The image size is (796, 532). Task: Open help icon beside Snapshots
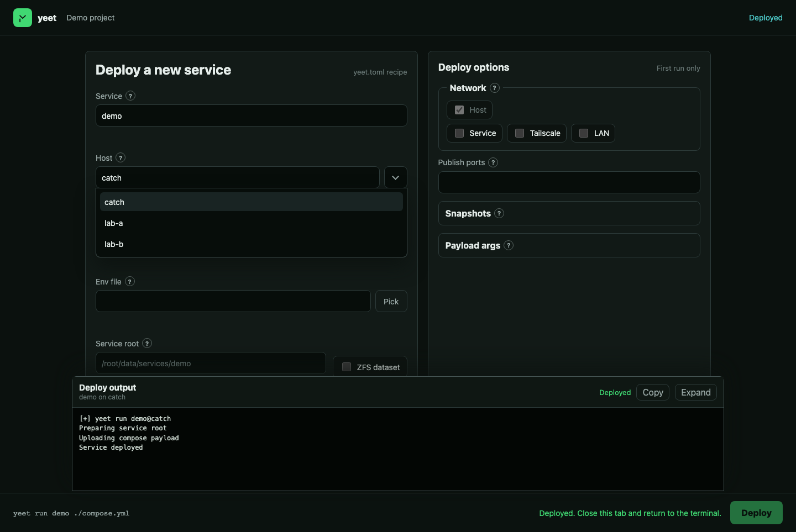pos(499,213)
